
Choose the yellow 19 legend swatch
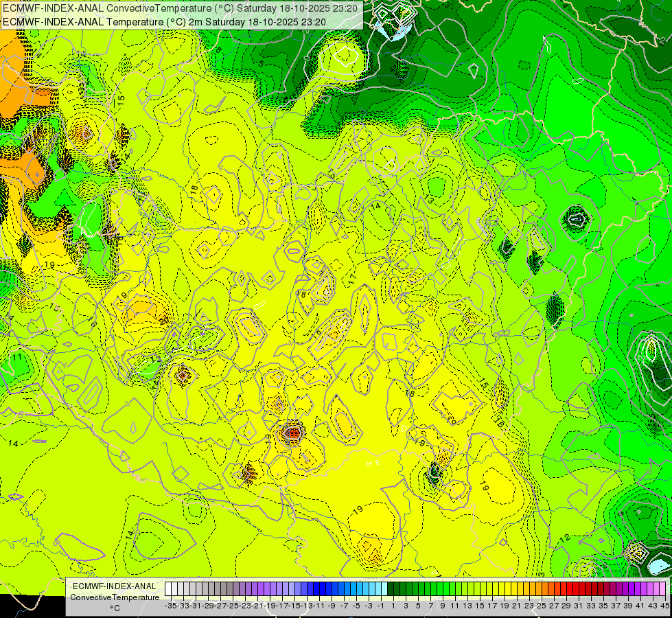504,588
